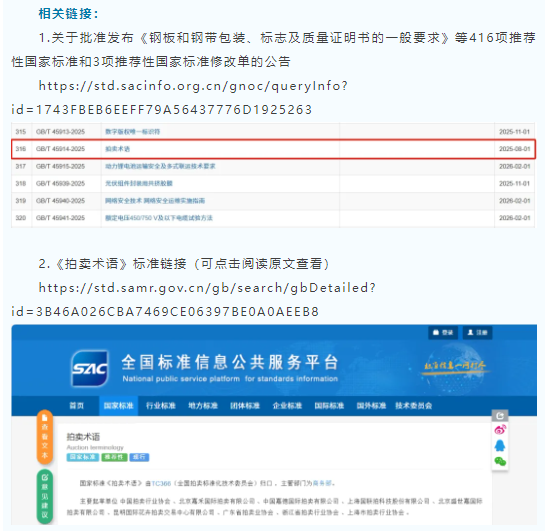This screenshot has height=531, width=548.
Task: Click the 登录 login button
Action: pyautogui.click(x=443, y=332)
